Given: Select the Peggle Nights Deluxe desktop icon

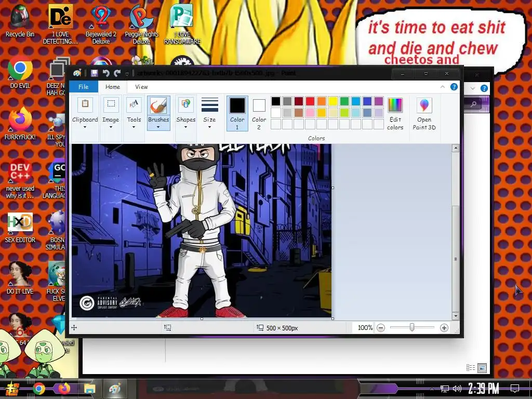Looking at the screenshot, I should tap(141, 24).
